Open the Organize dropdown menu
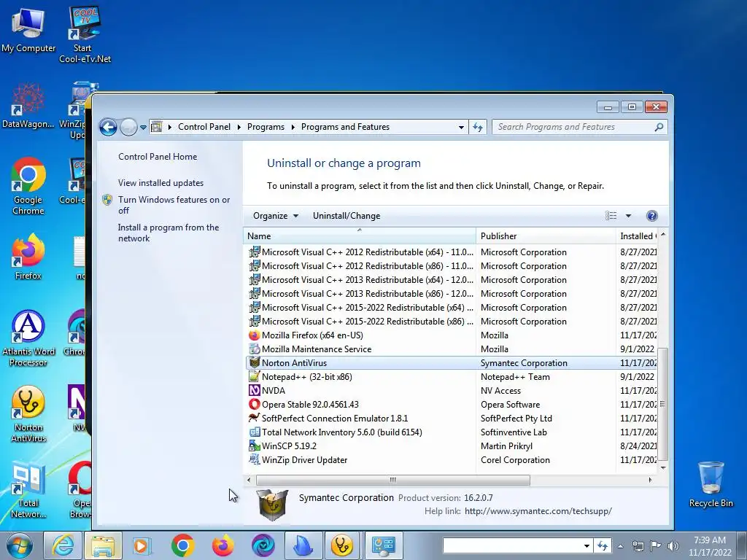 (275, 216)
